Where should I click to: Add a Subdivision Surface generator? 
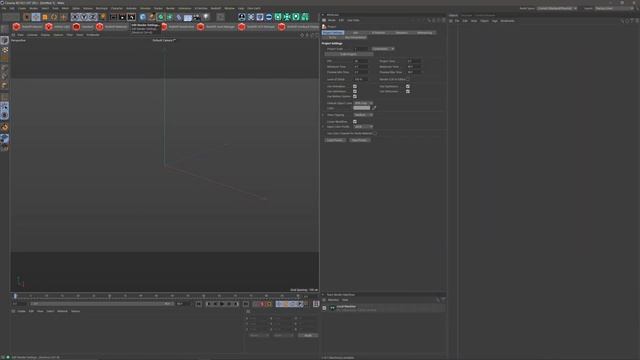161,17
